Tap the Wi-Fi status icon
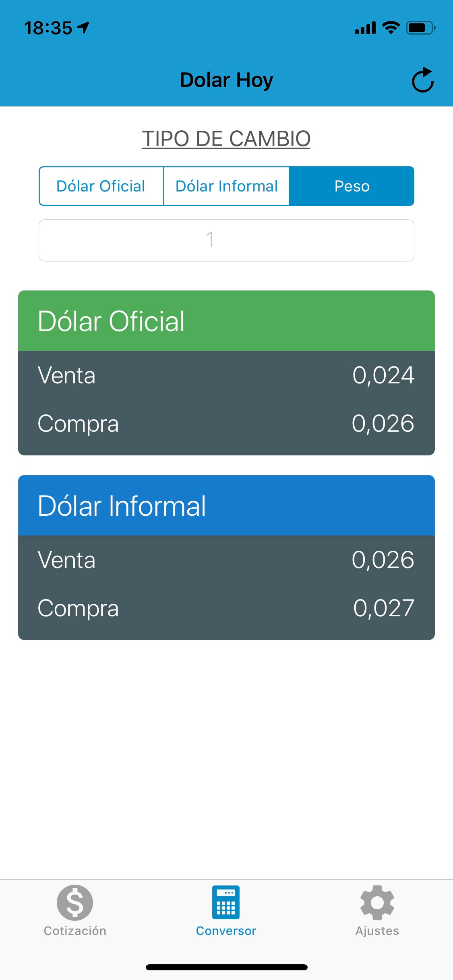Viewport: 453px width, 980px height. click(x=391, y=28)
